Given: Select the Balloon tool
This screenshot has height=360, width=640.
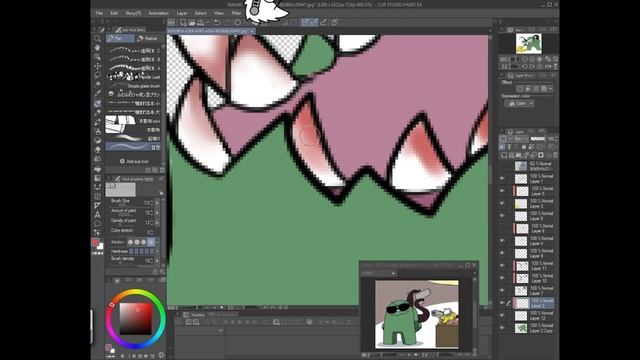Looking at the screenshot, I should pos(97,224).
